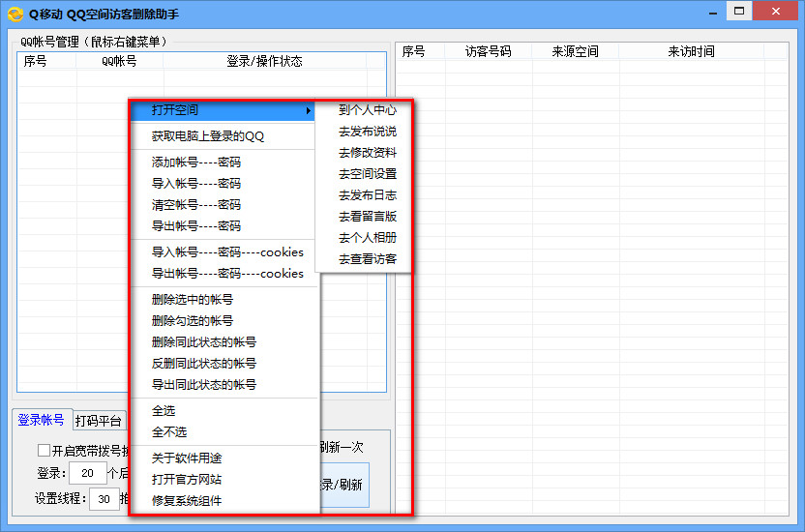
Task: Click the Q移动 app logo icon
Action: (15, 14)
